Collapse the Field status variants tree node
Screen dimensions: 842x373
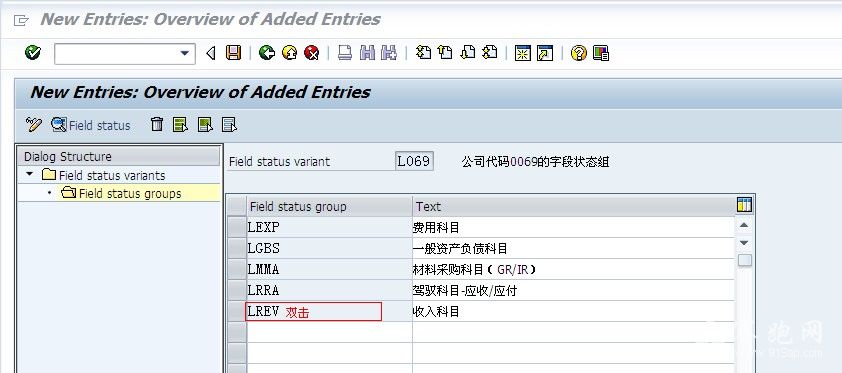[30, 174]
